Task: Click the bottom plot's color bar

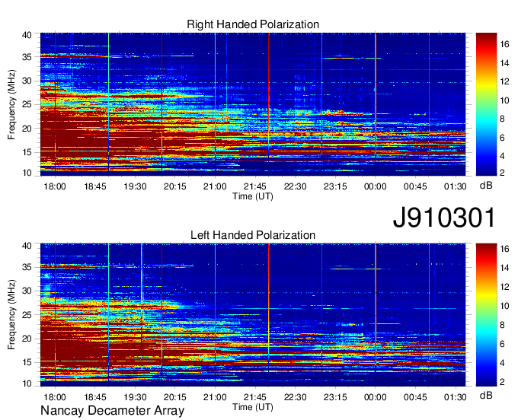Action: [x=486, y=315]
